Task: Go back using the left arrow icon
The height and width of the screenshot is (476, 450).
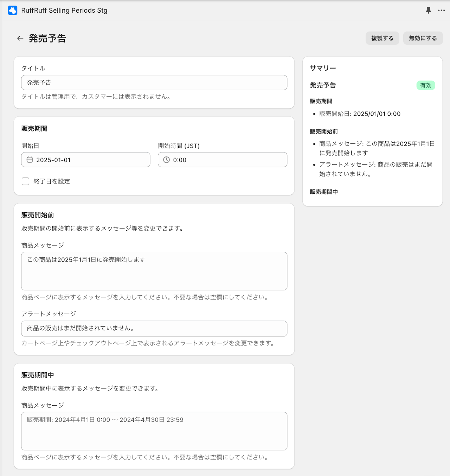Action: click(x=20, y=38)
